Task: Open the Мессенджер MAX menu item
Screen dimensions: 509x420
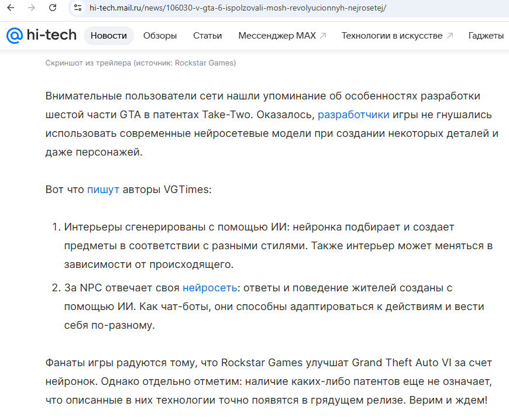Action: click(277, 35)
